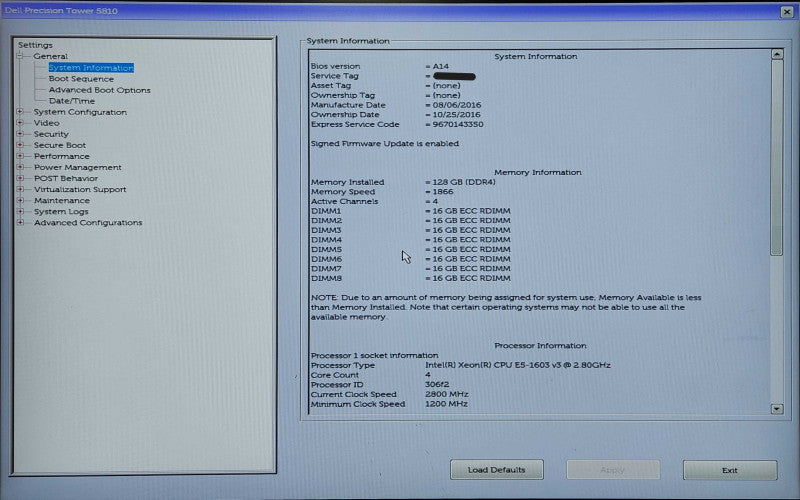Select the System Configuration label
The image size is (800, 500).
80,112
